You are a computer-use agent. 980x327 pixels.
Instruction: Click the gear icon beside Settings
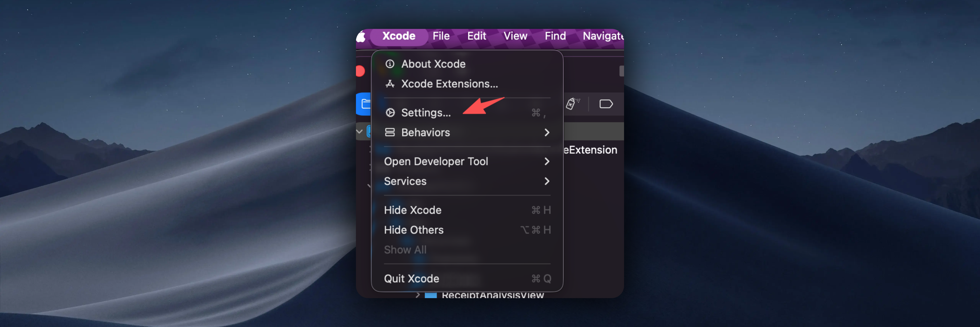[390, 113]
